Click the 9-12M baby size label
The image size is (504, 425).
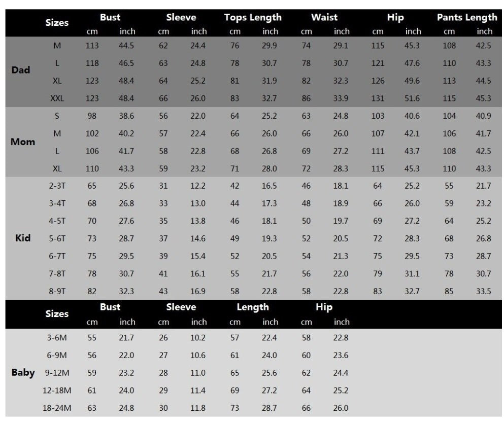[57, 373]
